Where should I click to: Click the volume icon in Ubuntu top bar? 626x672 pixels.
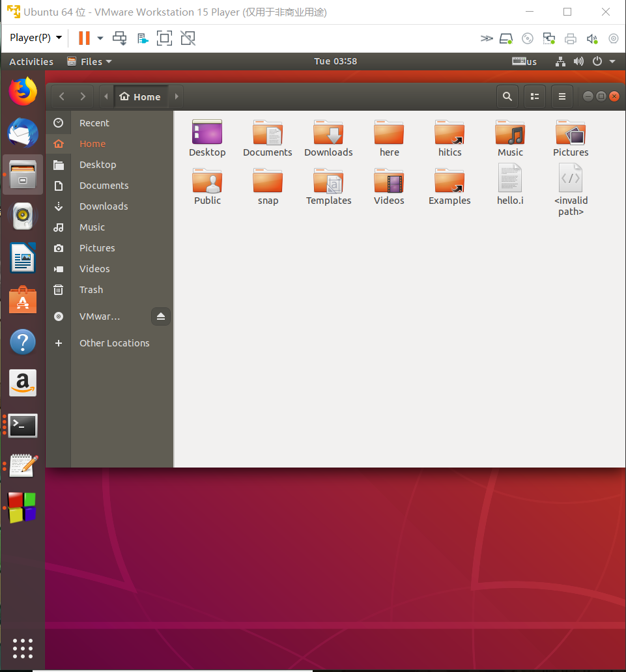tap(578, 61)
